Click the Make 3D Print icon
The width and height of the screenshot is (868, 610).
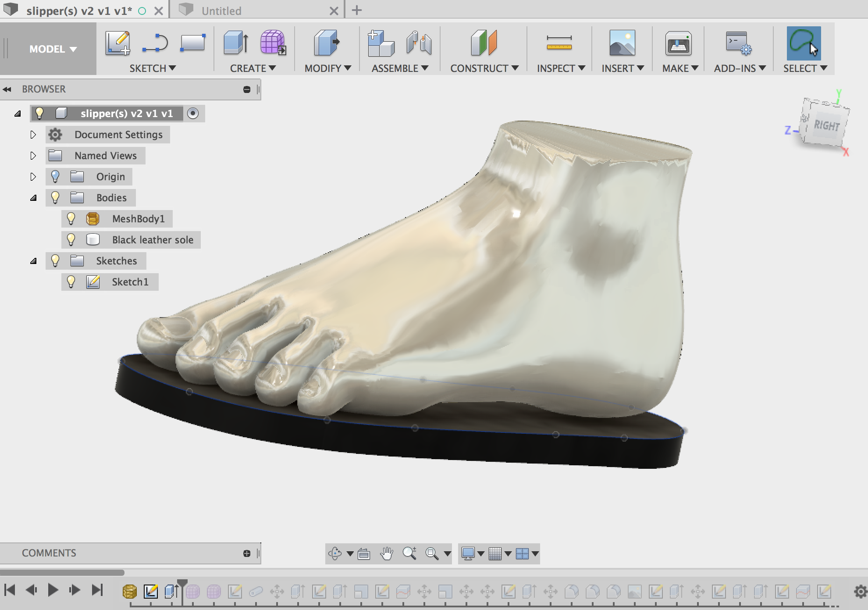pos(678,43)
